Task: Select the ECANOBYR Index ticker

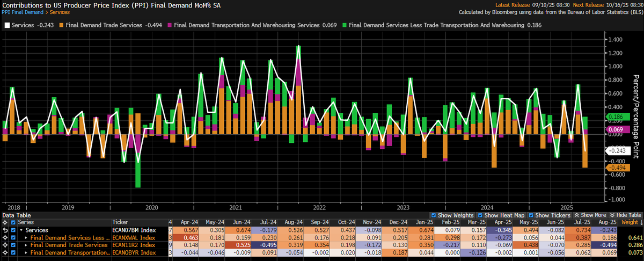Action: (134, 252)
